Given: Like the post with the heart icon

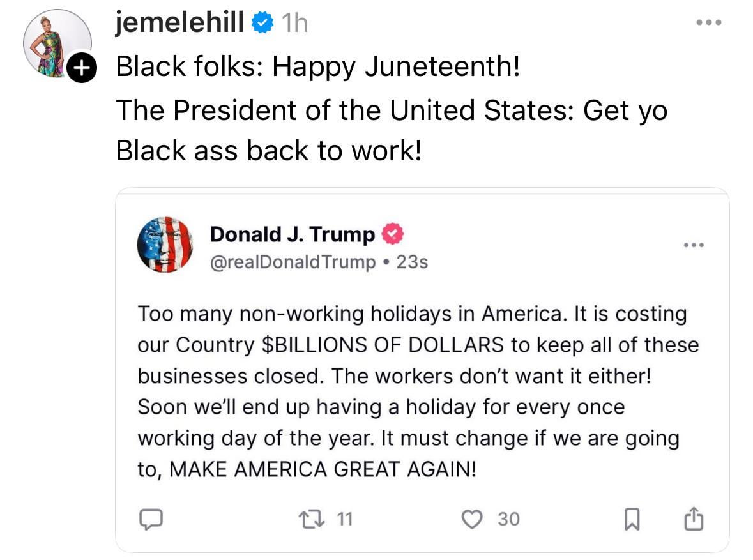Looking at the screenshot, I should click(473, 520).
